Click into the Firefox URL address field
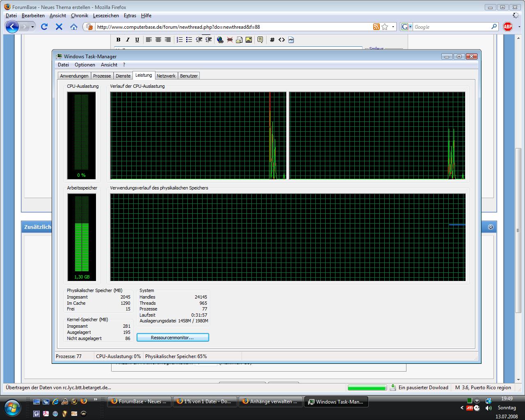The image size is (525, 420). (234, 27)
